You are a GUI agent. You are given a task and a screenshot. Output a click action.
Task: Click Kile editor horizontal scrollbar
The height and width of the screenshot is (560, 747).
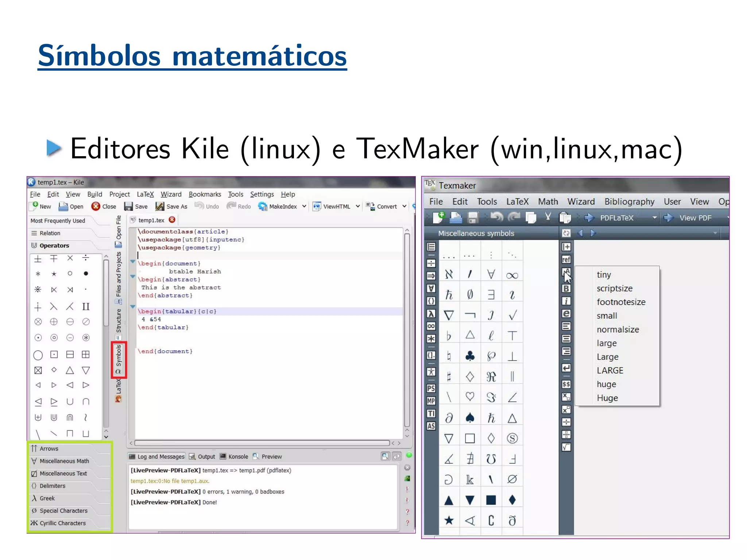pyautogui.click(x=262, y=443)
